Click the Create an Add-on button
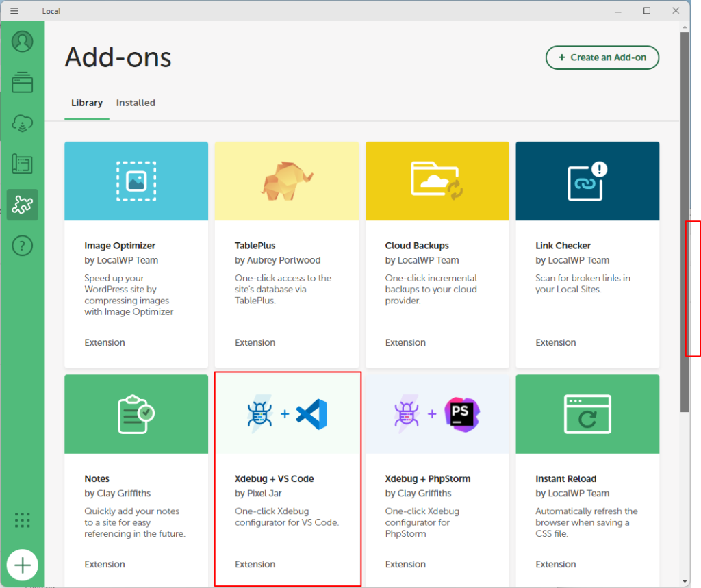Screen dimensions: 701x588 pyautogui.click(x=602, y=57)
